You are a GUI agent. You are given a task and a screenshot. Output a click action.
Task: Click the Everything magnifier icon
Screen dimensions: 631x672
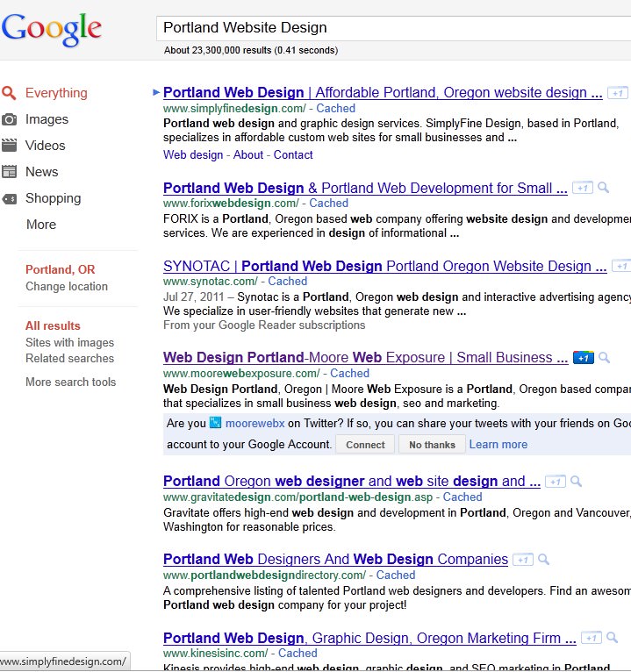point(9,93)
